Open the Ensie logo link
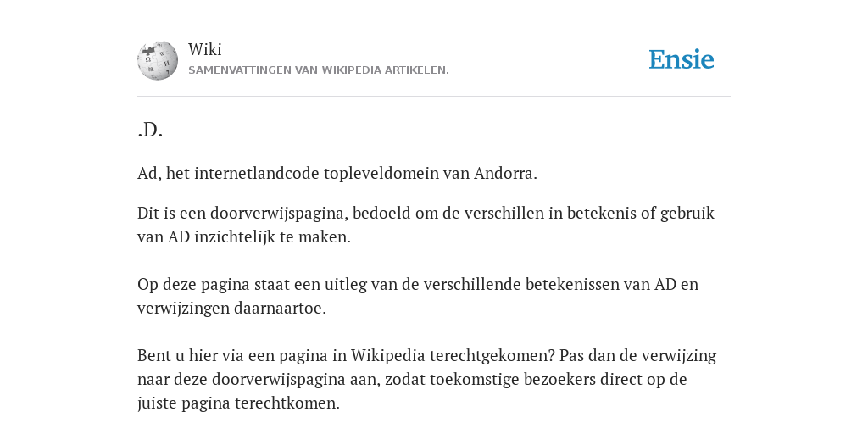Screen dimensions: 868x434 click(682, 59)
